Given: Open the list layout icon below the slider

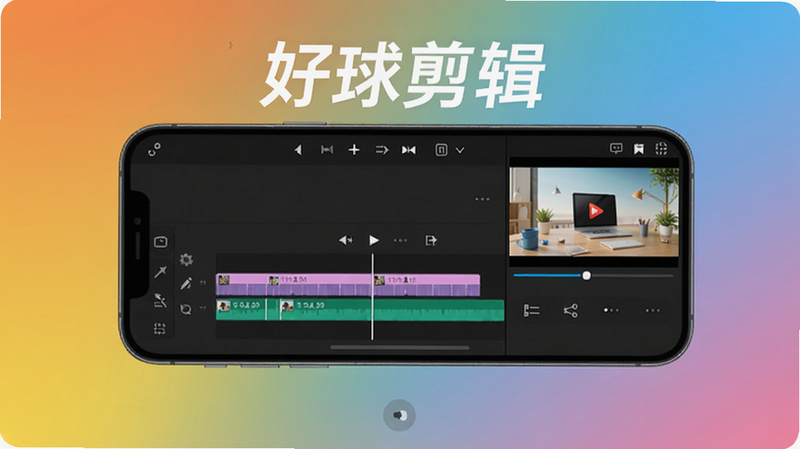Looking at the screenshot, I should [x=532, y=310].
